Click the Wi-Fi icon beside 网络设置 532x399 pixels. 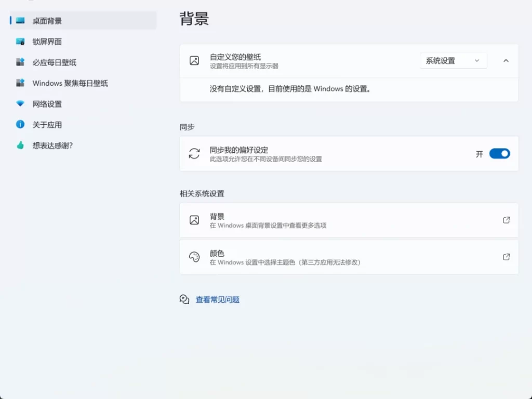[x=20, y=103]
